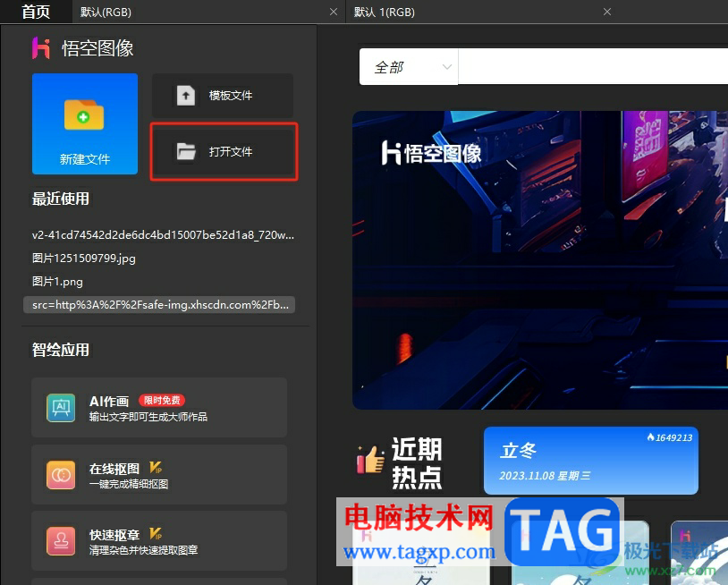728x585 pixels.
Task: Open recent file 图片1.png
Action: click(x=57, y=282)
